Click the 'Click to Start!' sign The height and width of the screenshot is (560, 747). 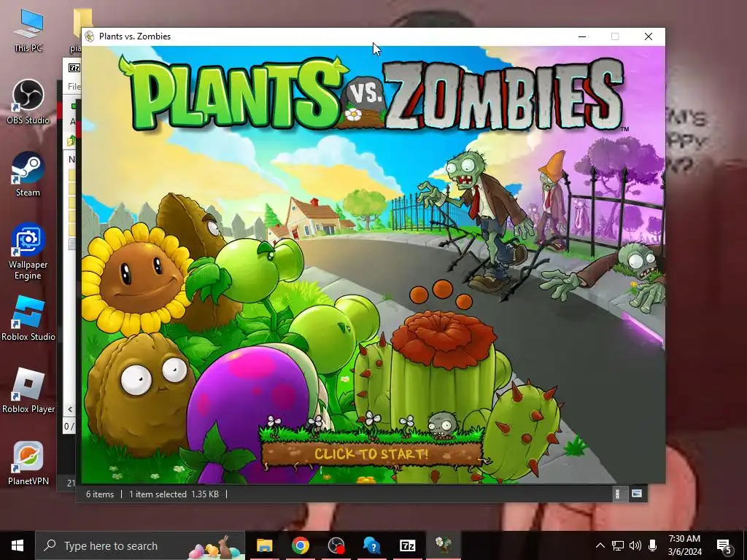pos(371,454)
